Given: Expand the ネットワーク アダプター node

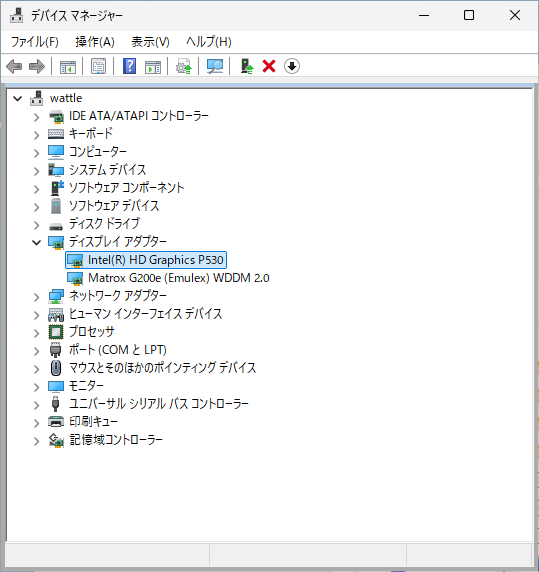Looking at the screenshot, I should click(x=36, y=297).
